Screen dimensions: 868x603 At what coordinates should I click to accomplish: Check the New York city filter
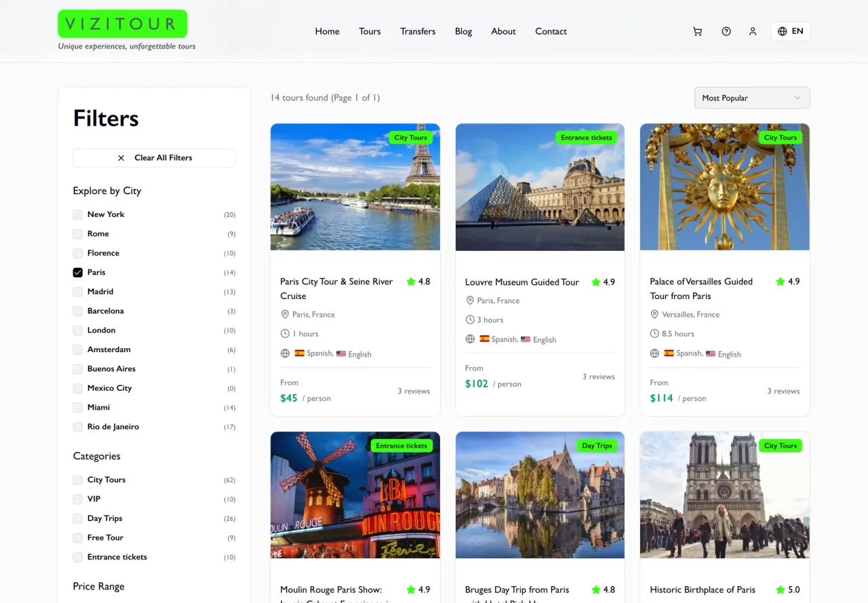click(78, 214)
